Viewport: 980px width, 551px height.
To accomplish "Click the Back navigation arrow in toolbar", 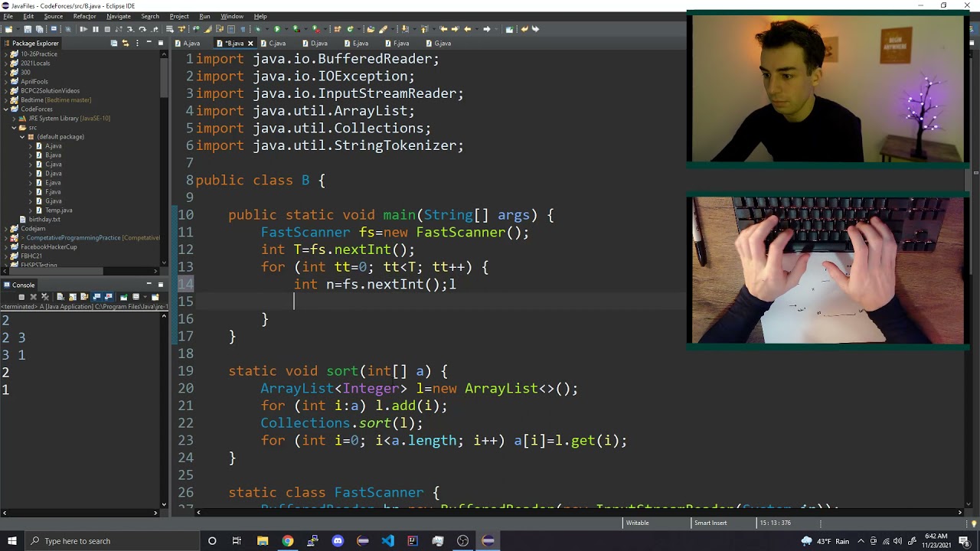I will 467,29.
